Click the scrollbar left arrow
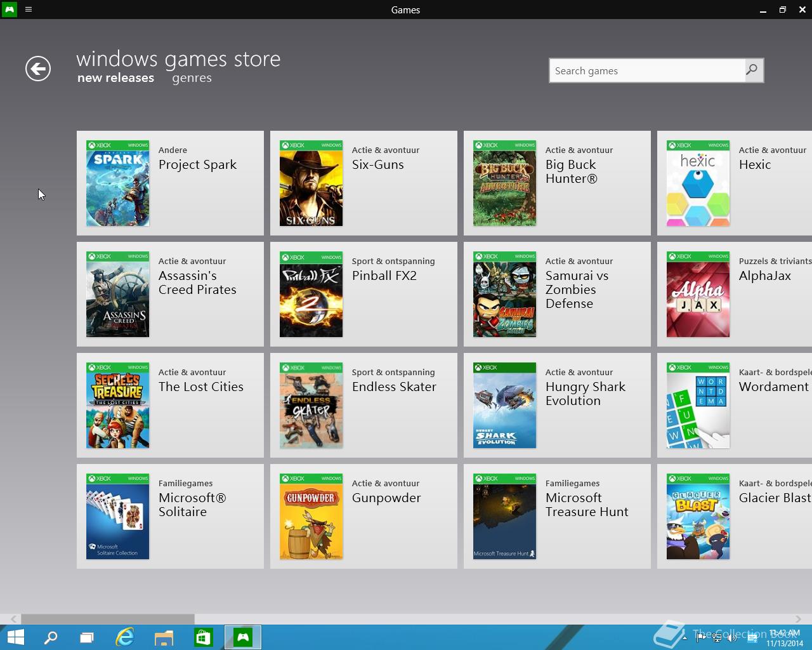Image resolution: width=812 pixels, height=650 pixels. (x=13, y=619)
